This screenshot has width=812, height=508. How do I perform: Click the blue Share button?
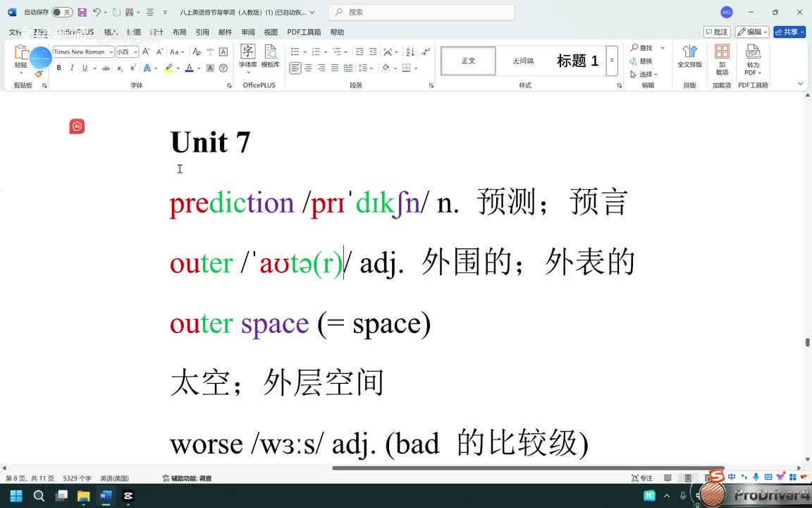(789, 32)
